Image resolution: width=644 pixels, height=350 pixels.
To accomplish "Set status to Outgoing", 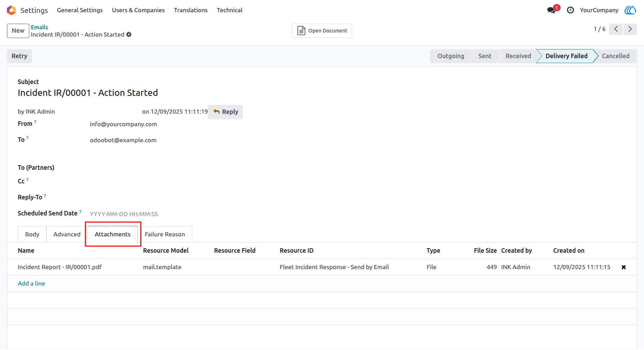I will (451, 56).
